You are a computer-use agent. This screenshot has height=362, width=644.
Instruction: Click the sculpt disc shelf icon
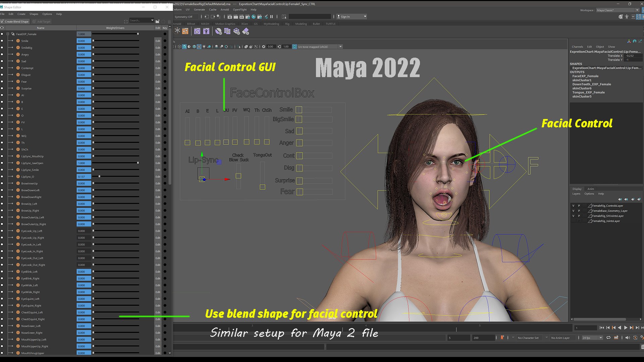[x=219, y=31]
